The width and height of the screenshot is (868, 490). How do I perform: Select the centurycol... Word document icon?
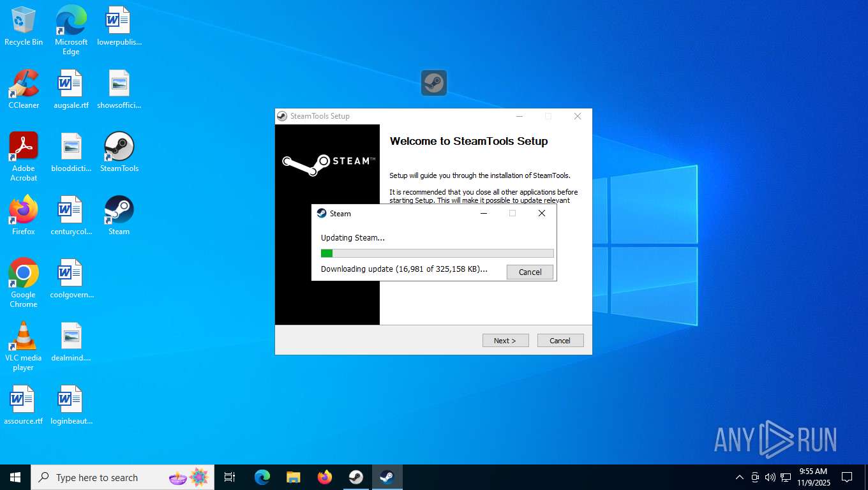71,216
